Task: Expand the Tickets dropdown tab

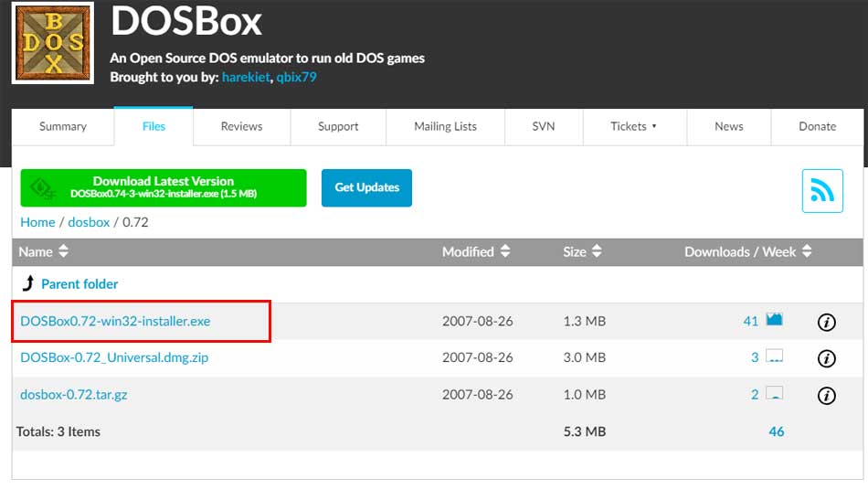Action: [x=634, y=127]
